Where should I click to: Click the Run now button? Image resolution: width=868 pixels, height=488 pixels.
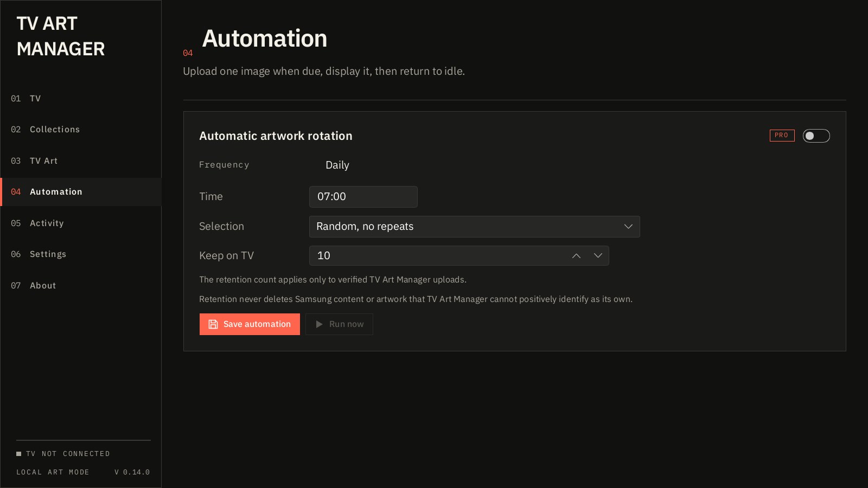(x=339, y=324)
